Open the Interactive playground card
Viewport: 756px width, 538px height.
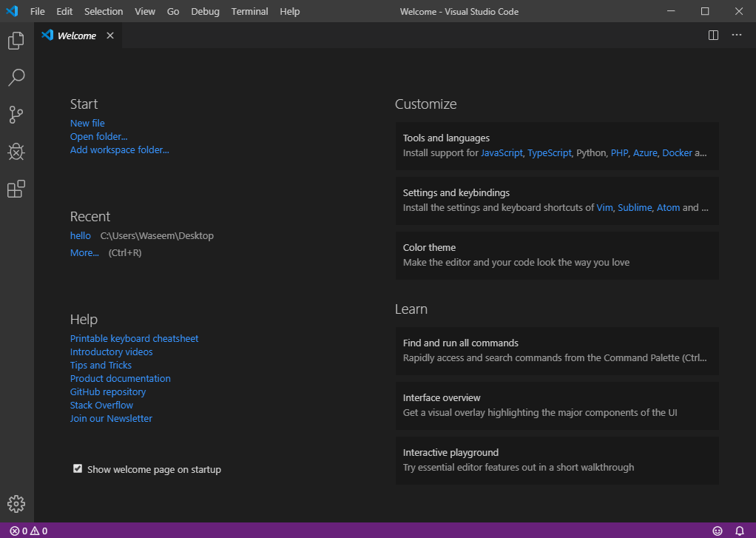(x=557, y=460)
